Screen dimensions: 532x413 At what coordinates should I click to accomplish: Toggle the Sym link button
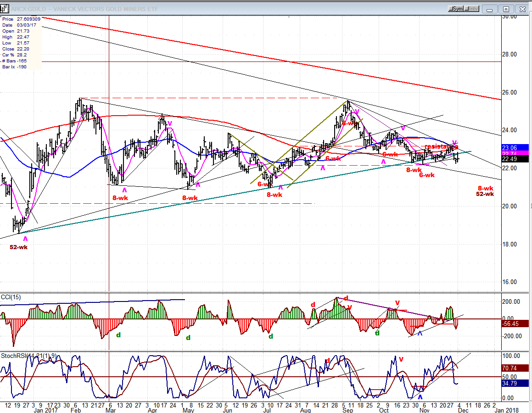click(x=457, y=9)
